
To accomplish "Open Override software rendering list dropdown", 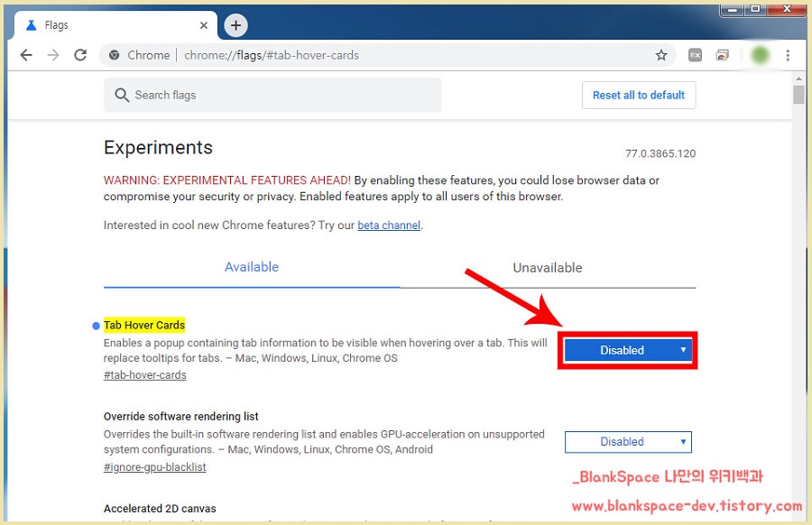I will coord(628,442).
